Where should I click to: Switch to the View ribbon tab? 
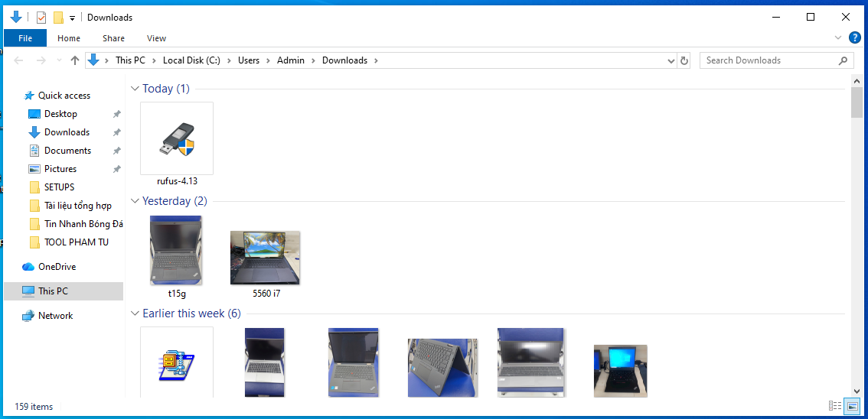point(156,38)
